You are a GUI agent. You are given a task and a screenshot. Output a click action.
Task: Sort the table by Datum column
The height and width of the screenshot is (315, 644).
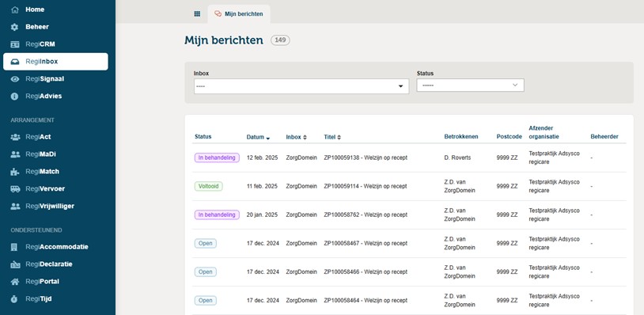click(258, 137)
